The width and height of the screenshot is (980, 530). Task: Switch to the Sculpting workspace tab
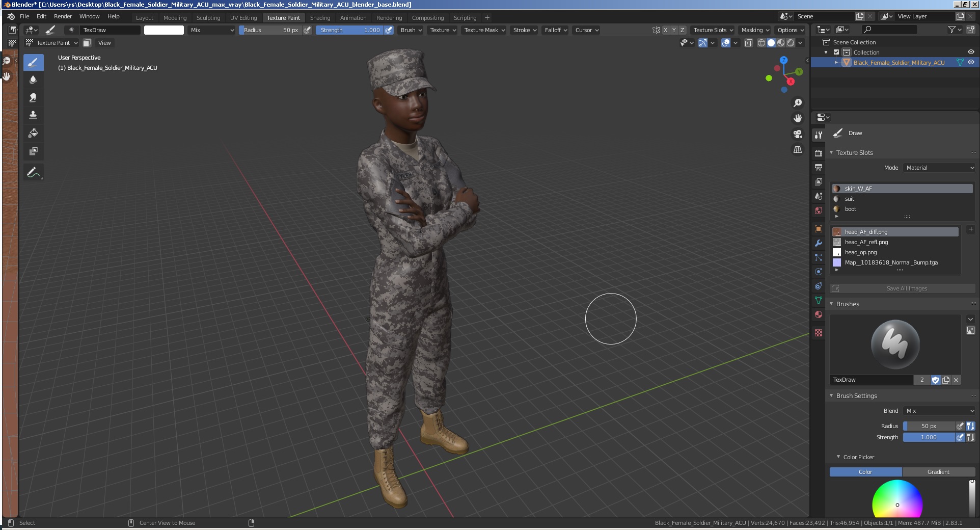208,18
